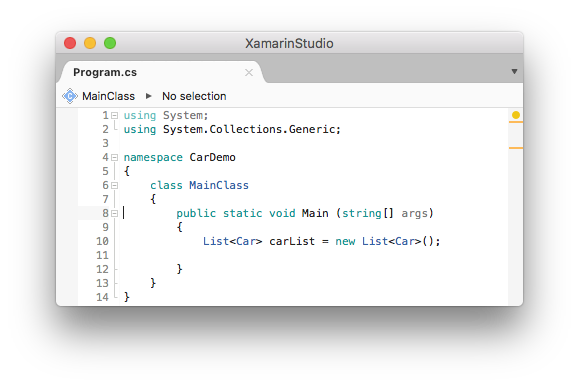This screenshot has height=386, width=579.
Task: Collapse the MainClass fold at line 6
Action: (x=114, y=185)
